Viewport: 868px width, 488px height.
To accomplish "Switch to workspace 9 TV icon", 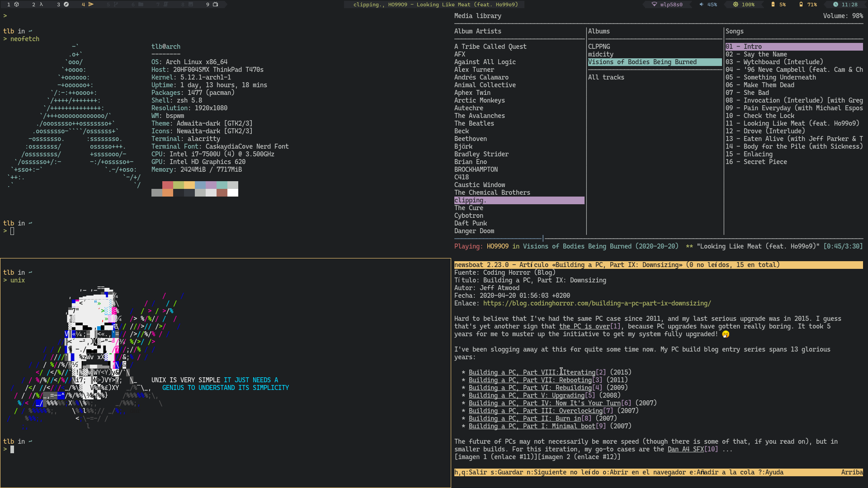I will tap(215, 5).
